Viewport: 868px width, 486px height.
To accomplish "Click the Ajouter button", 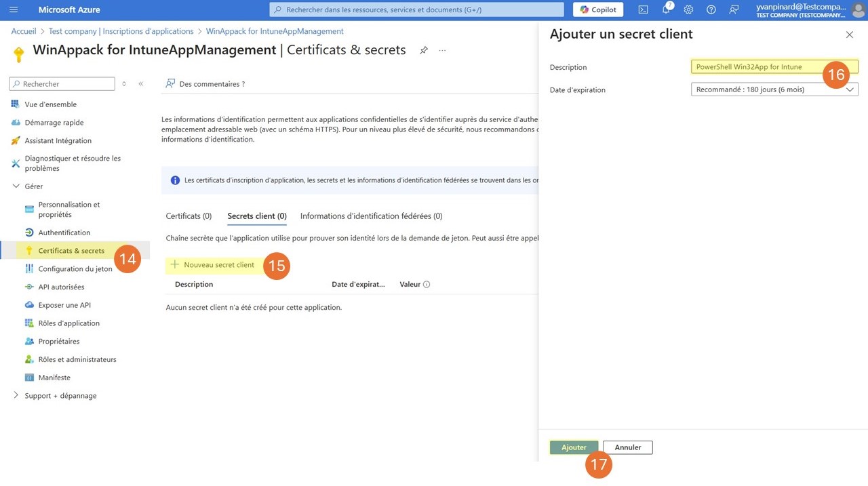I will click(574, 447).
